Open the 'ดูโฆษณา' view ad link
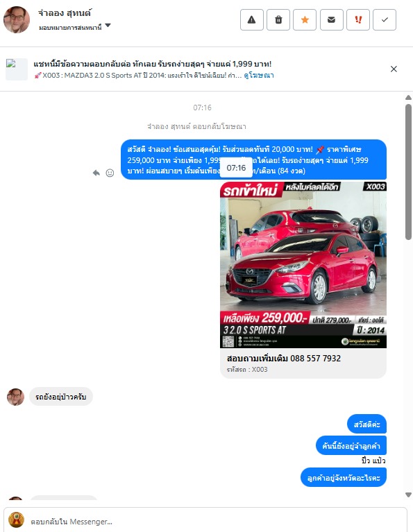 coord(259,76)
